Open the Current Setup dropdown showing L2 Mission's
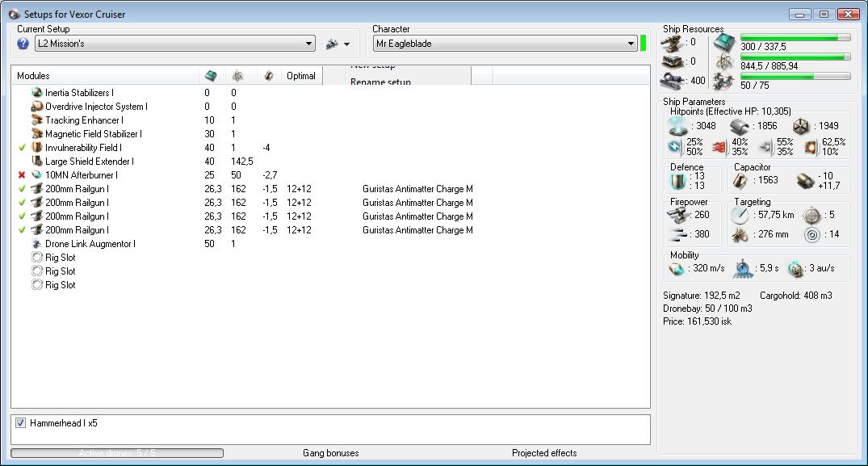Screen dimensions: 868x466 pos(175,44)
